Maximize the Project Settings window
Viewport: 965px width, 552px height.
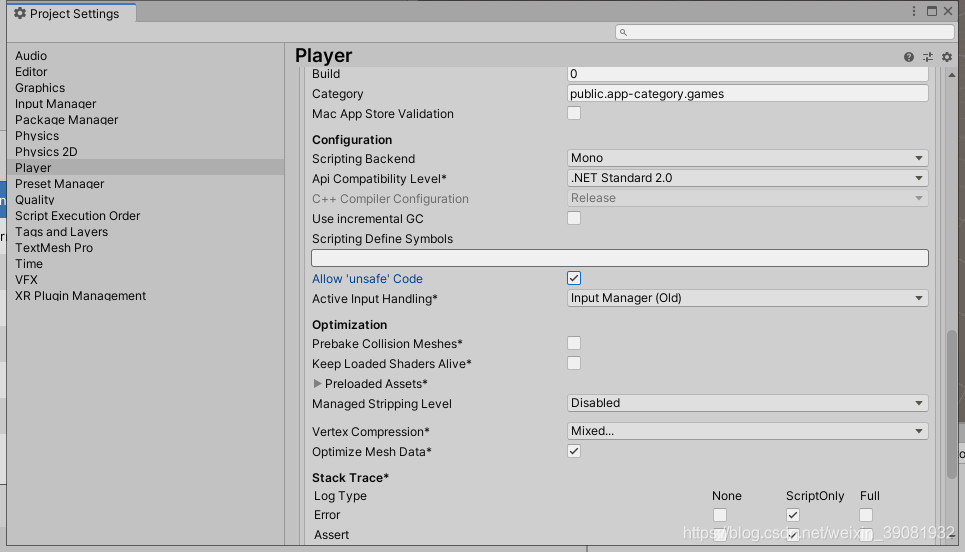pyautogui.click(x=932, y=11)
